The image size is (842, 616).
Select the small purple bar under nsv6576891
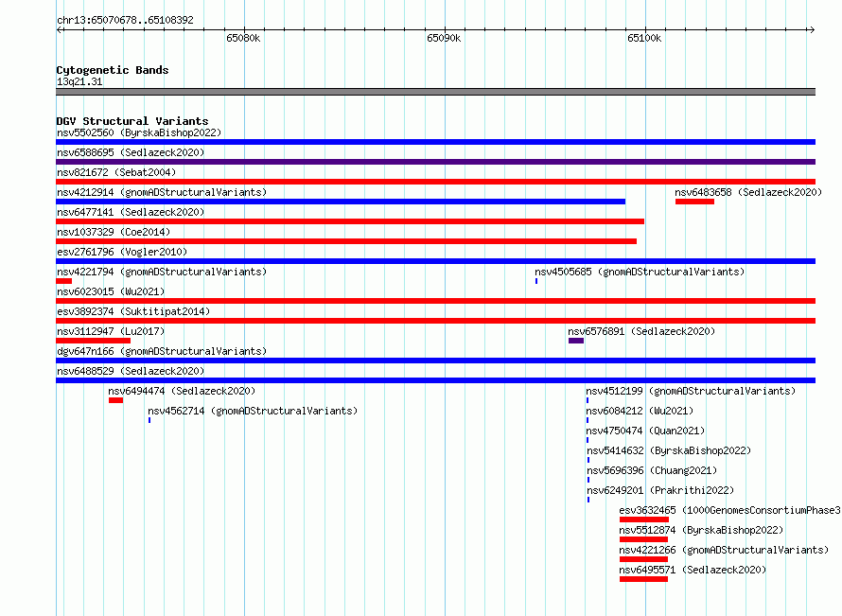(576, 341)
